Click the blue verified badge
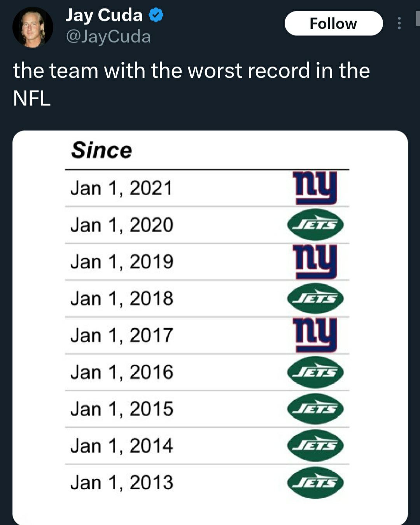420x525 pixels. pyautogui.click(x=156, y=16)
